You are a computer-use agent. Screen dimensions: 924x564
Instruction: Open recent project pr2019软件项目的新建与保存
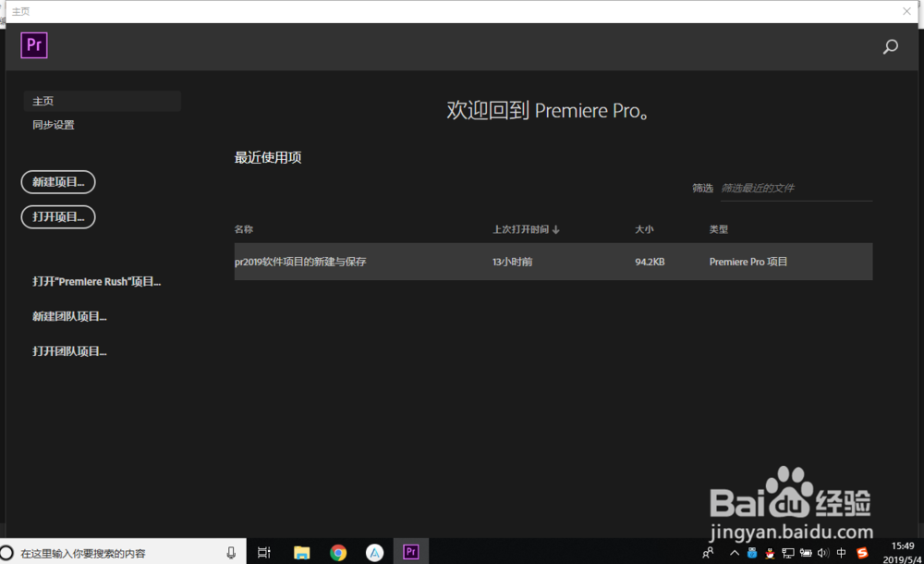(553, 262)
